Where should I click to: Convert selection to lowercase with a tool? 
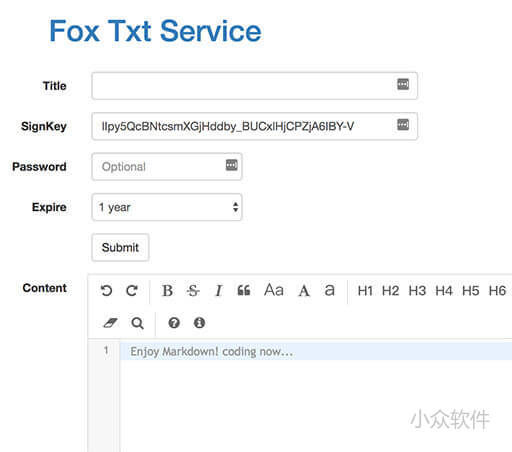[329, 290]
